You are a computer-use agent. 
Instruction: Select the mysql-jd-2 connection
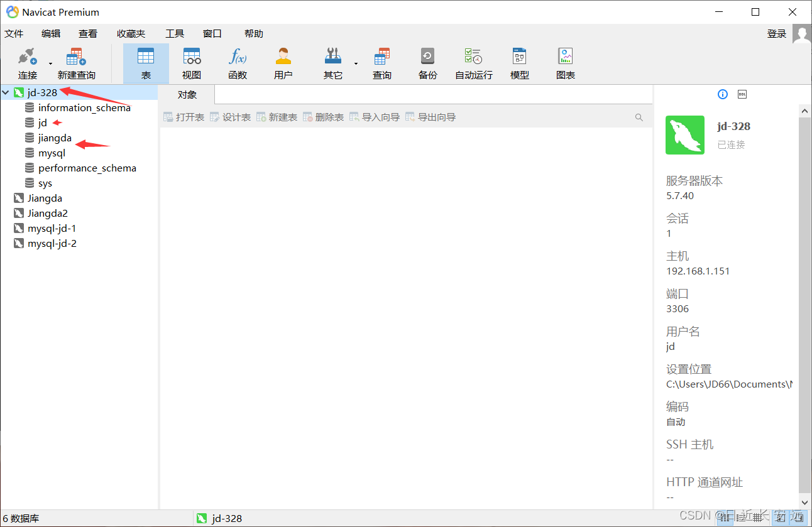point(52,244)
